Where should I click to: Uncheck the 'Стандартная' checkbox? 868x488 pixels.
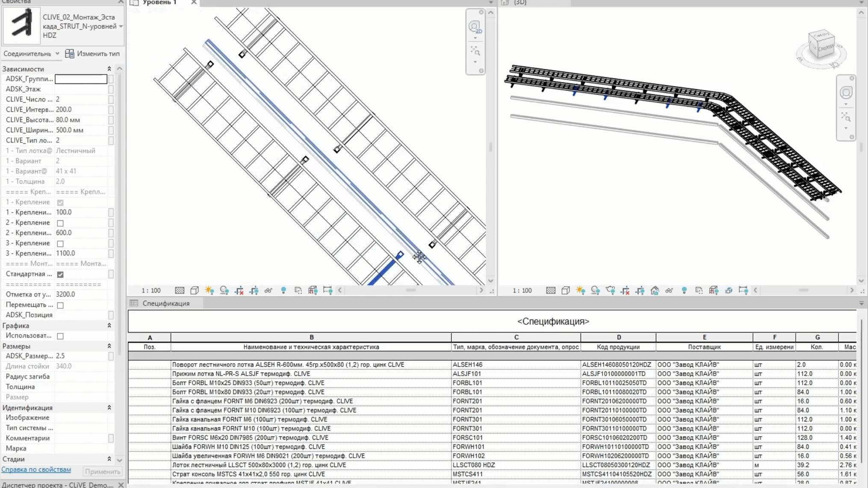pyautogui.click(x=60, y=274)
